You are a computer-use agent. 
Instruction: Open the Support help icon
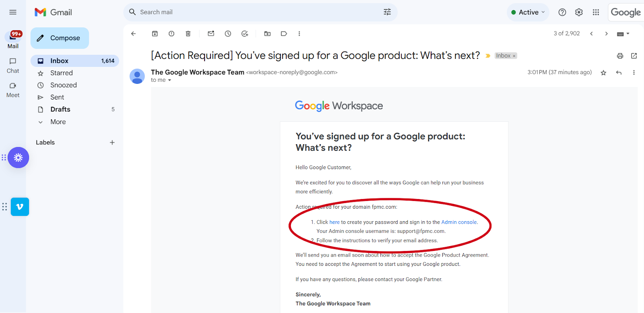pyautogui.click(x=562, y=12)
